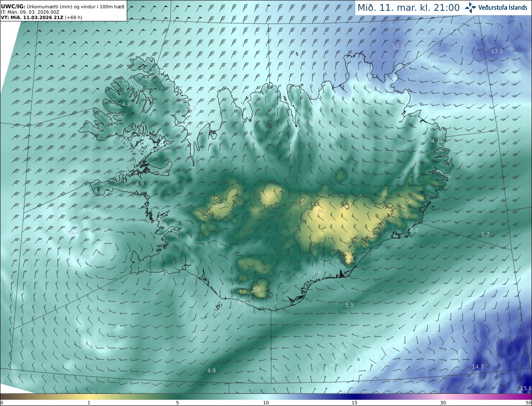The image size is (532, 406).
Task: Click the legend tick label '10'
Action: click(266, 403)
